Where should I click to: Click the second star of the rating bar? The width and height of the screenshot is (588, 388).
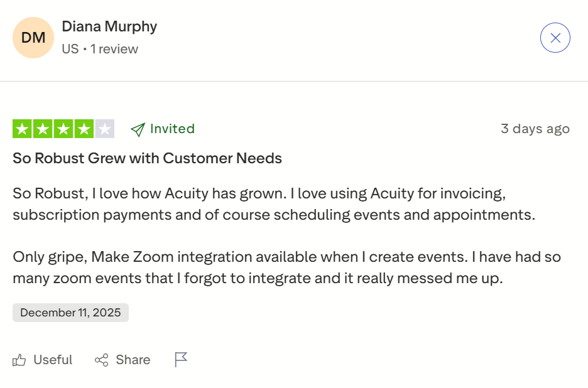[x=43, y=129]
